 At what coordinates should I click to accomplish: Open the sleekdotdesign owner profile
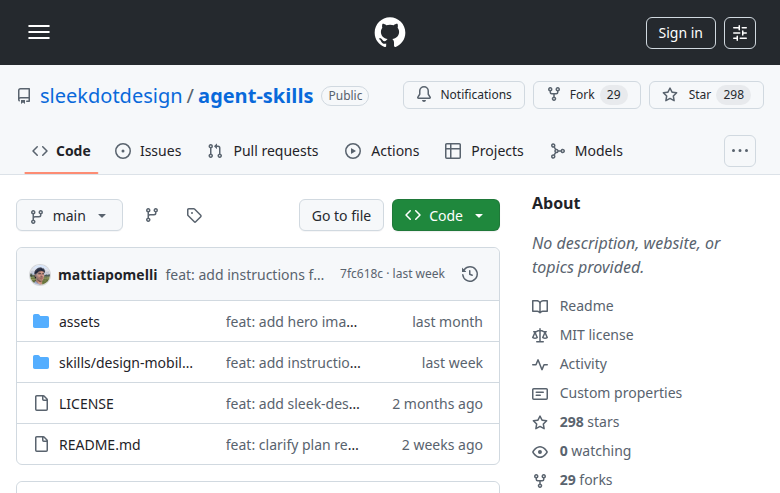(111, 96)
